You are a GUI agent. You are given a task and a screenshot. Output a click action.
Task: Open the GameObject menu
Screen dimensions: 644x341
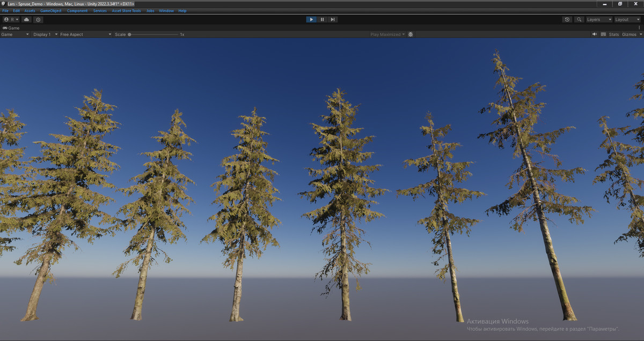[50, 10]
